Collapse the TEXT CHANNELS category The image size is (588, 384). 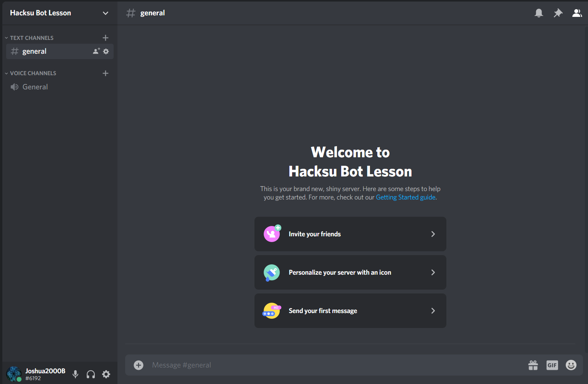[x=30, y=38]
